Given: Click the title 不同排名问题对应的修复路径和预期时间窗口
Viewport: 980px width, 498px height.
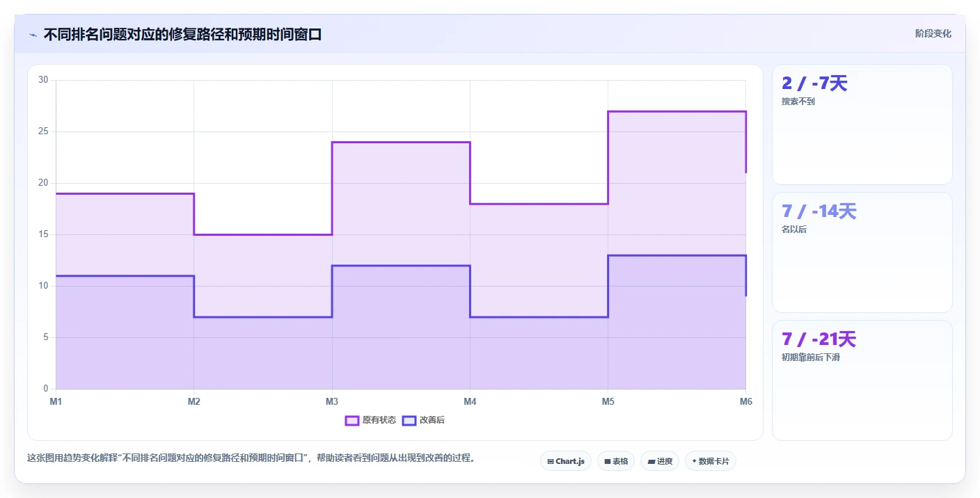Looking at the screenshot, I should point(182,35).
